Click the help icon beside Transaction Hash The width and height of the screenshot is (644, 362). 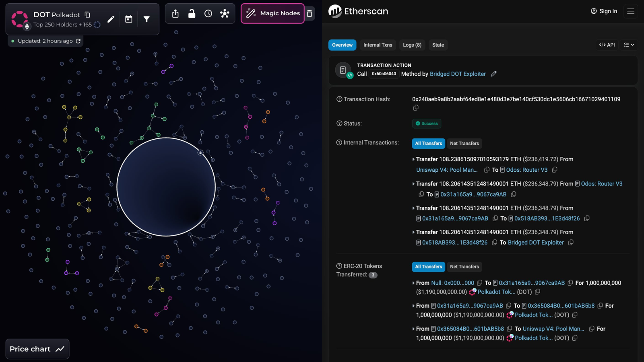pos(339,99)
